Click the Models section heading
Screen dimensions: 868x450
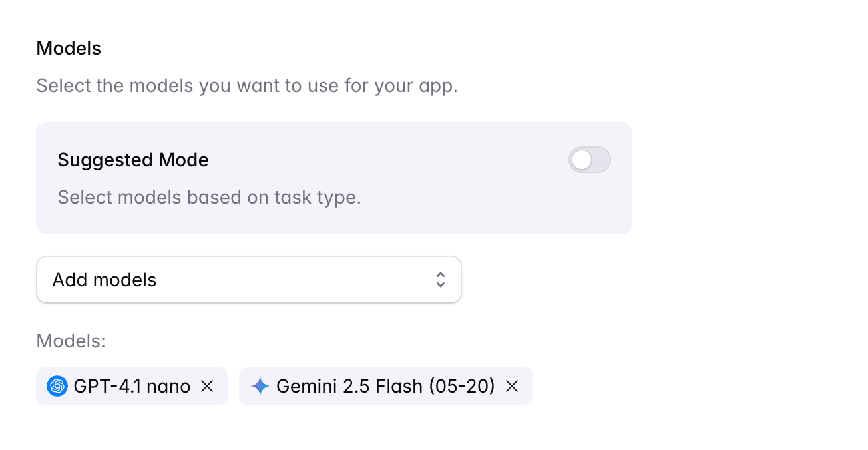(69, 49)
